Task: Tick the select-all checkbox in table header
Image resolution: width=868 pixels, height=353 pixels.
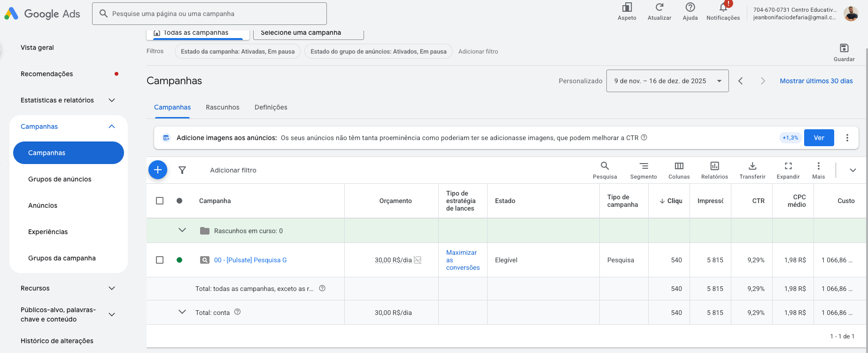Action: point(160,201)
